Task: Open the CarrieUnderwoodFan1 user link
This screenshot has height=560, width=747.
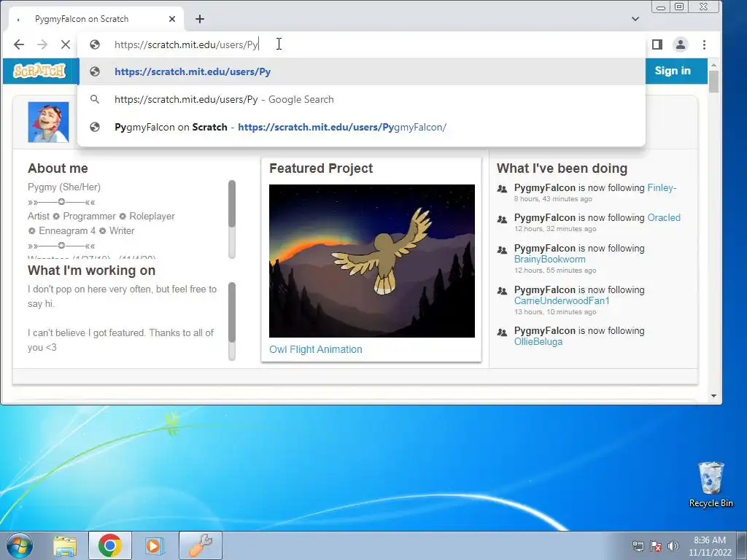Action: tap(562, 300)
